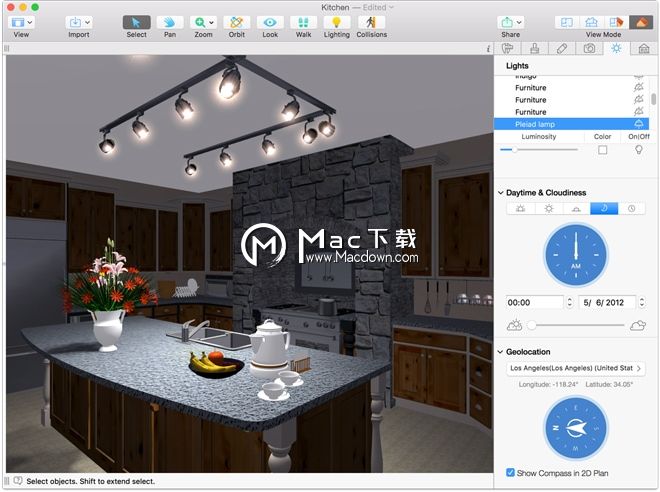
Task: Select the first Furniture light row
Action: pos(571,87)
